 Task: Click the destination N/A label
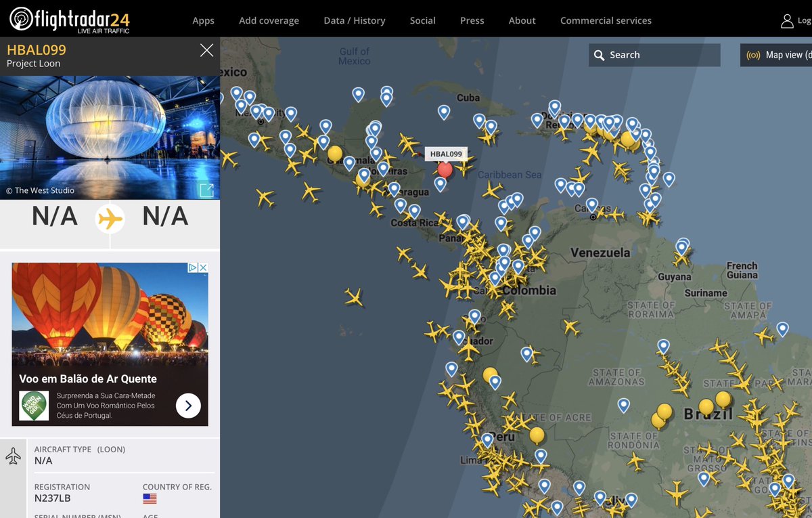pos(165,216)
